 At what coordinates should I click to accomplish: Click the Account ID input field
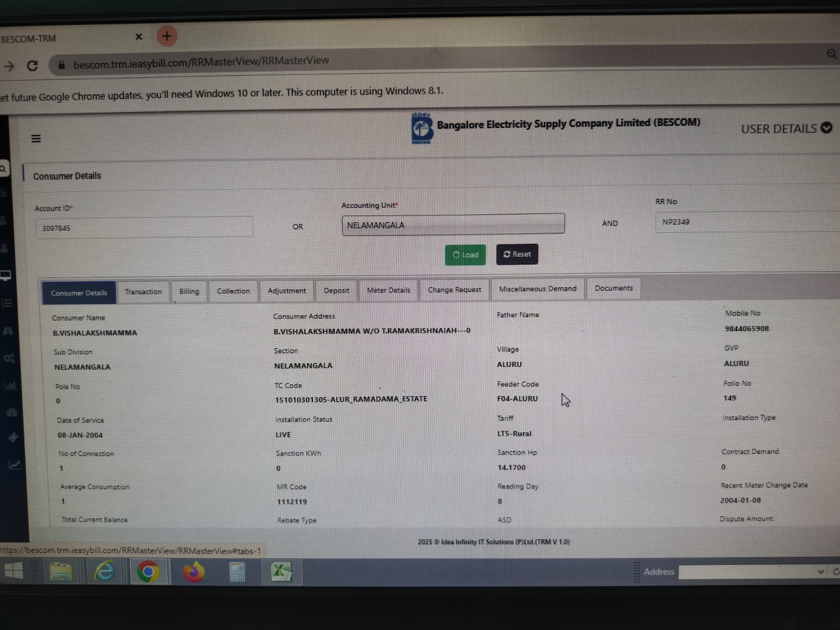tap(144, 227)
